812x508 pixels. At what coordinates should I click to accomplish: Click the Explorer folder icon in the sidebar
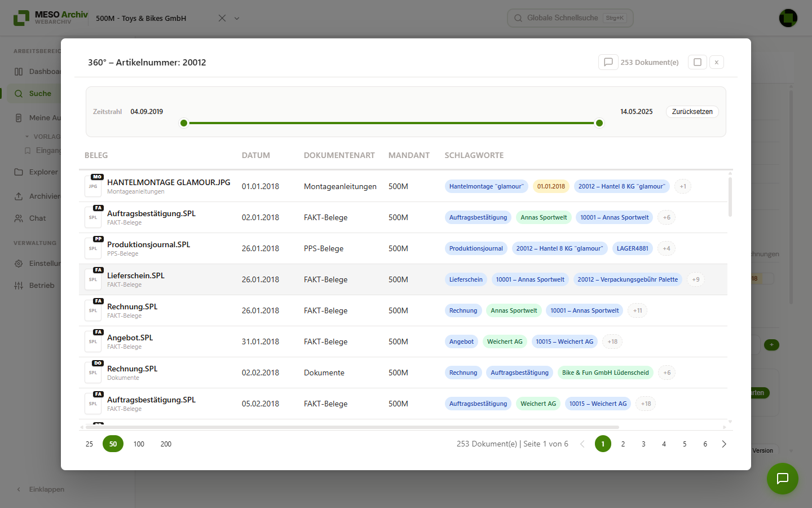[x=19, y=172]
